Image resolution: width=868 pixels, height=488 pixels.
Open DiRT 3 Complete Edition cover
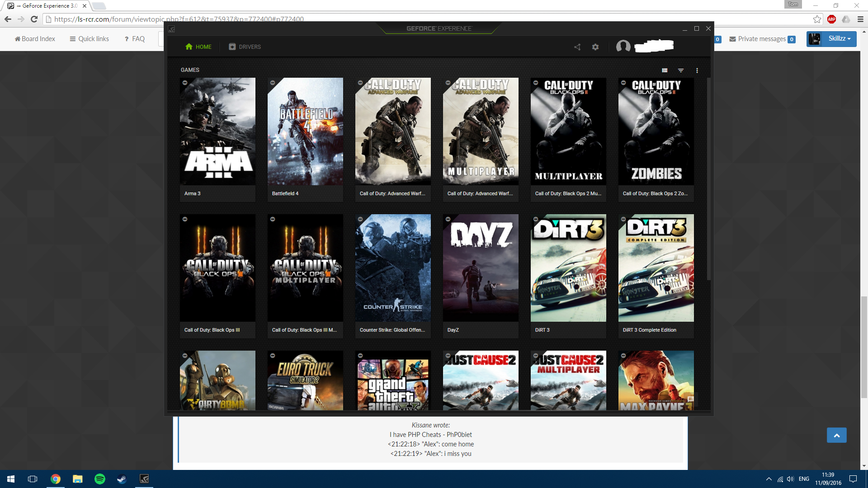point(656,268)
